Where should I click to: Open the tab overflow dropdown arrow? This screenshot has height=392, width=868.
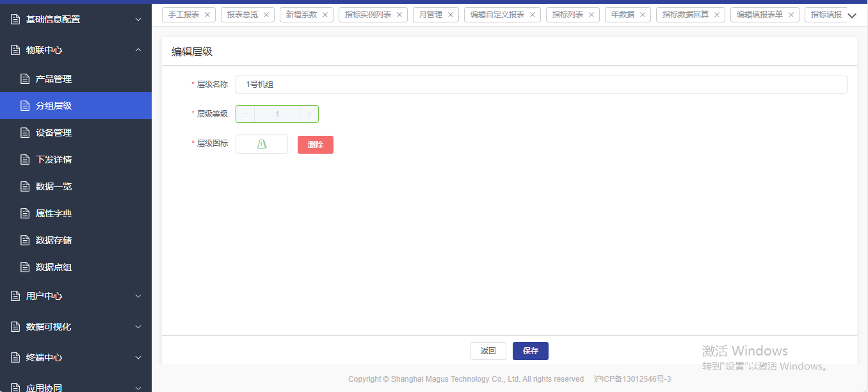coord(851,16)
